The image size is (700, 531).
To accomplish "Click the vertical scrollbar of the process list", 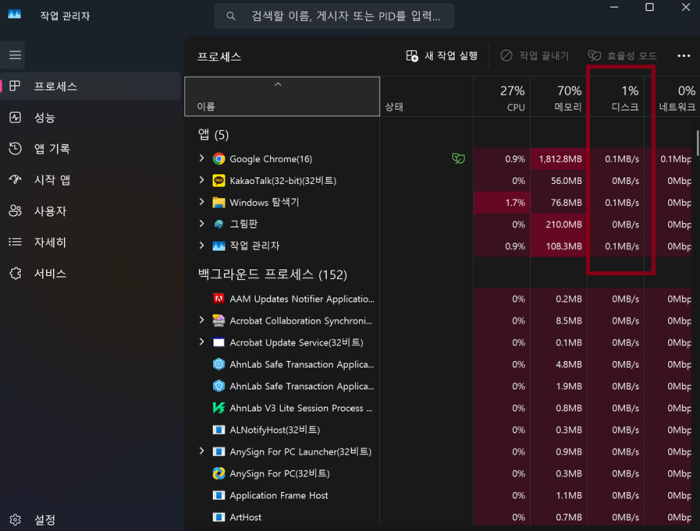I will [x=697, y=143].
